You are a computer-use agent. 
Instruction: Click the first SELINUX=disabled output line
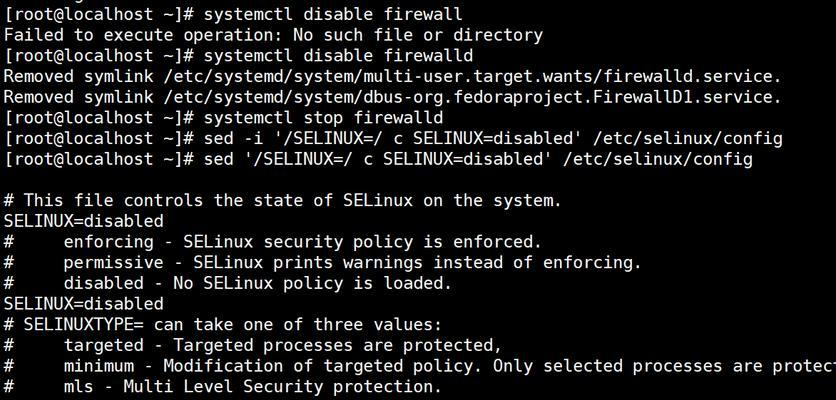click(x=84, y=221)
